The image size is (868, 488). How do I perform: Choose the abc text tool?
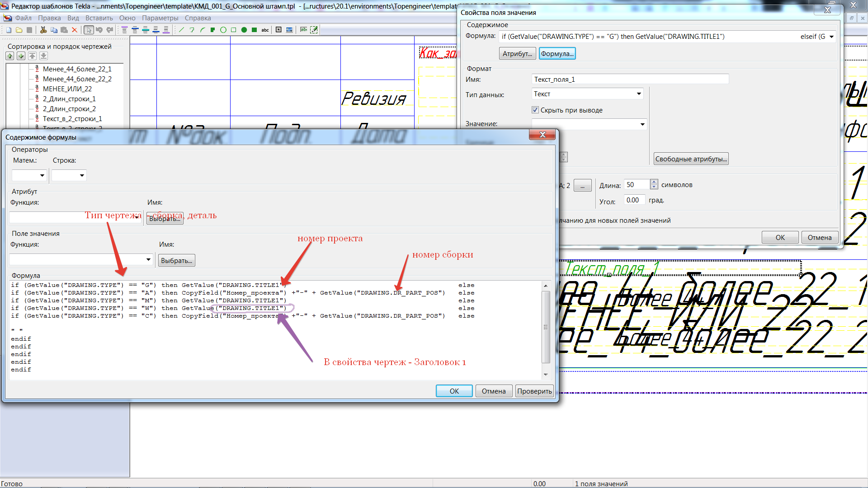point(265,30)
